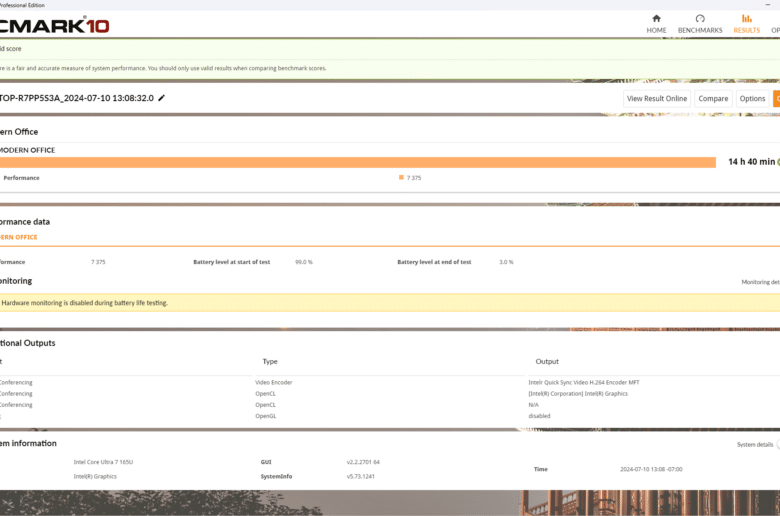The height and width of the screenshot is (516, 780).
Task: Click the orange Performance legend square
Action: pos(401,178)
